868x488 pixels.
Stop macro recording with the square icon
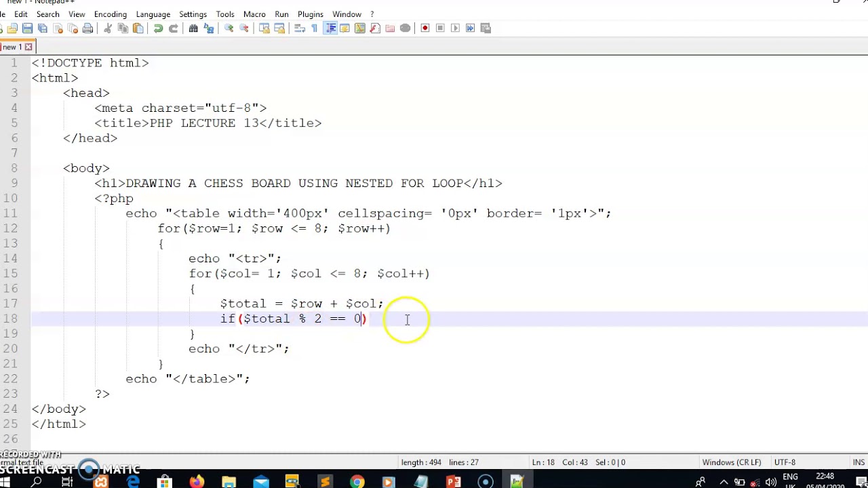click(x=440, y=28)
